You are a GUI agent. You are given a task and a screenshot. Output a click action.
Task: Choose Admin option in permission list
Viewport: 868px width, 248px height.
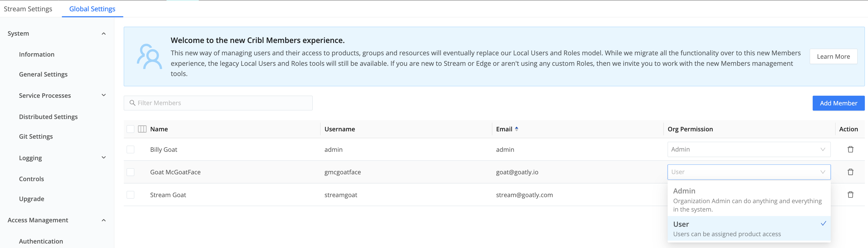coord(748,200)
